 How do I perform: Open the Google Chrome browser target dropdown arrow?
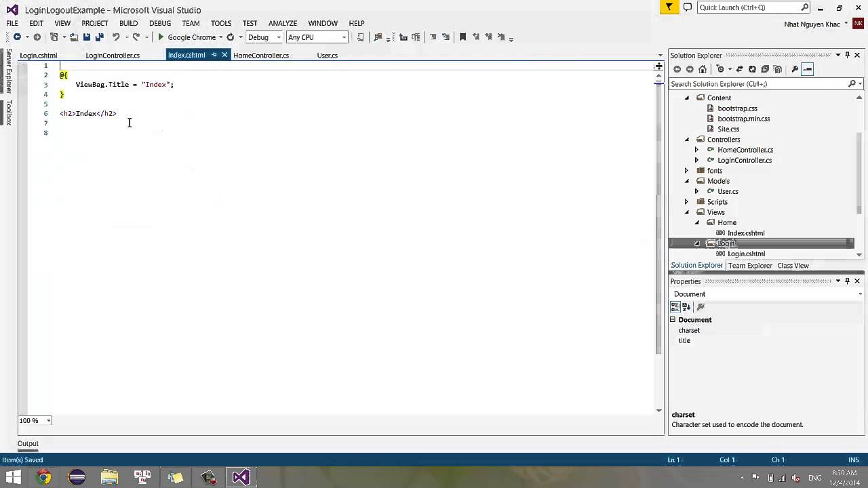click(x=220, y=37)
